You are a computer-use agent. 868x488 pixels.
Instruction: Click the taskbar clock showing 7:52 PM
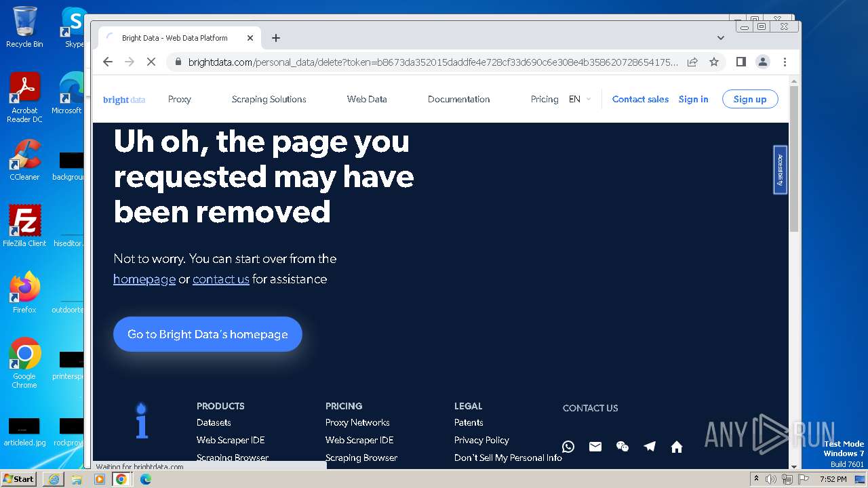point(833,479)
